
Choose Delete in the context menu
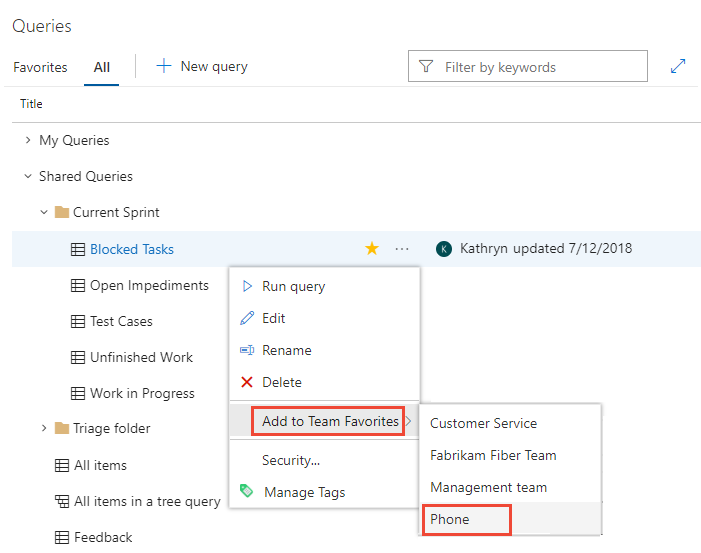click(281, 382)
